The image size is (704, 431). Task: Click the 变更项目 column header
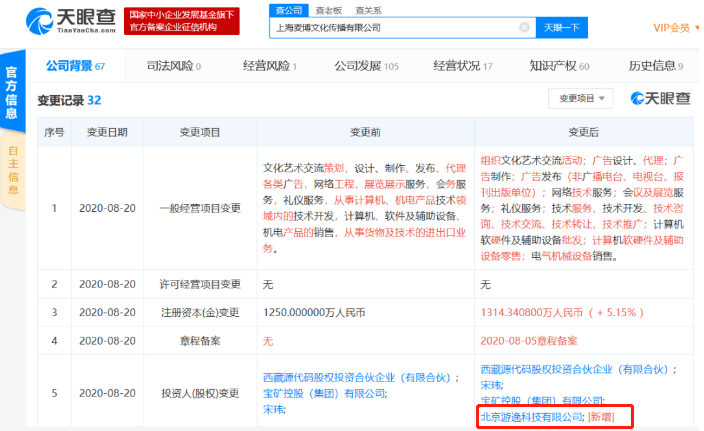coord(200,132)
